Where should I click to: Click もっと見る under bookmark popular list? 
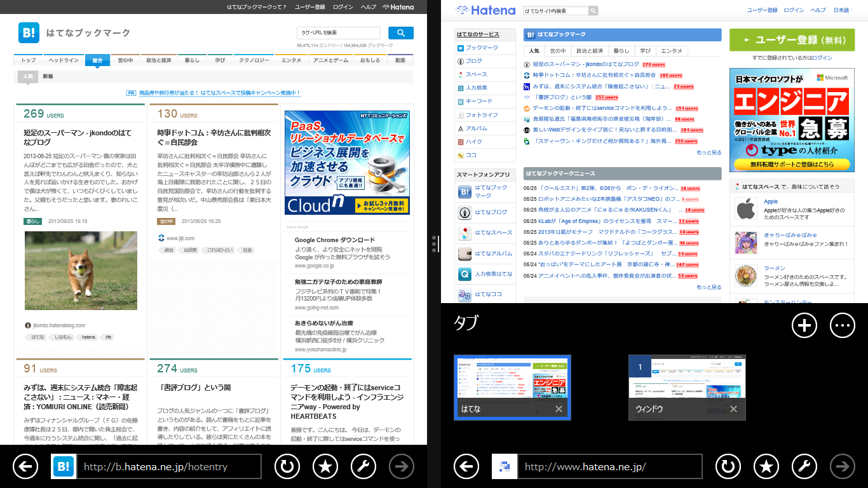point(709,152)
